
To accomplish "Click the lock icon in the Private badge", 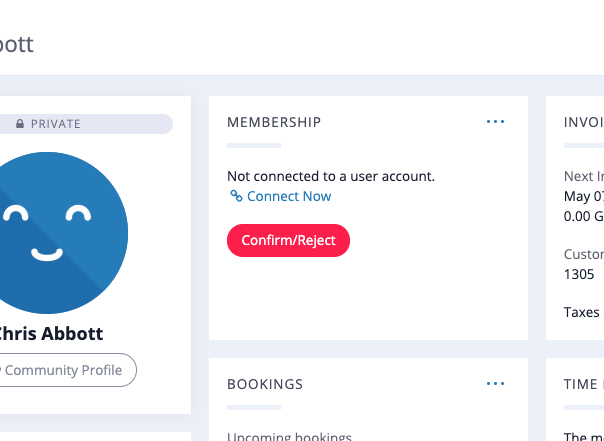I will [x=20, y=124].
